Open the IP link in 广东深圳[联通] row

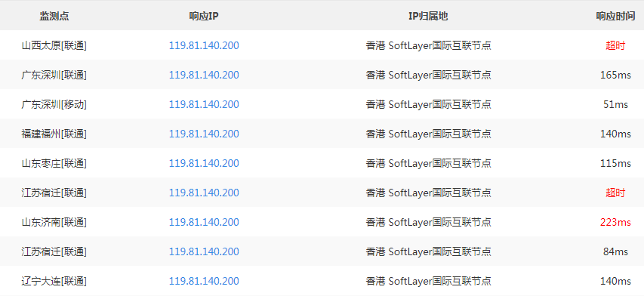(204, 75)
